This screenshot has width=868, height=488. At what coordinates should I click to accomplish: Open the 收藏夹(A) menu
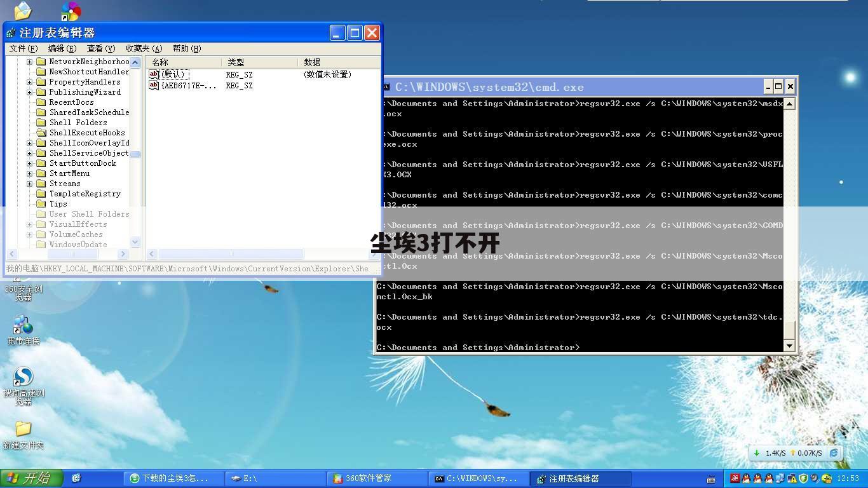pyautogui.click(x=144, y=48)
